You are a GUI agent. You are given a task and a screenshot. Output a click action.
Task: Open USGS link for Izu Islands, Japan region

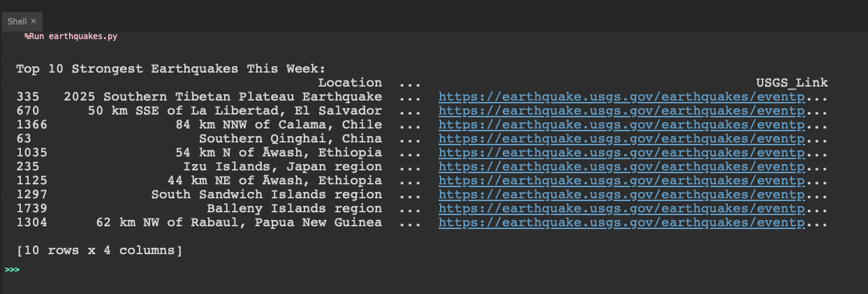pos(621,166)
